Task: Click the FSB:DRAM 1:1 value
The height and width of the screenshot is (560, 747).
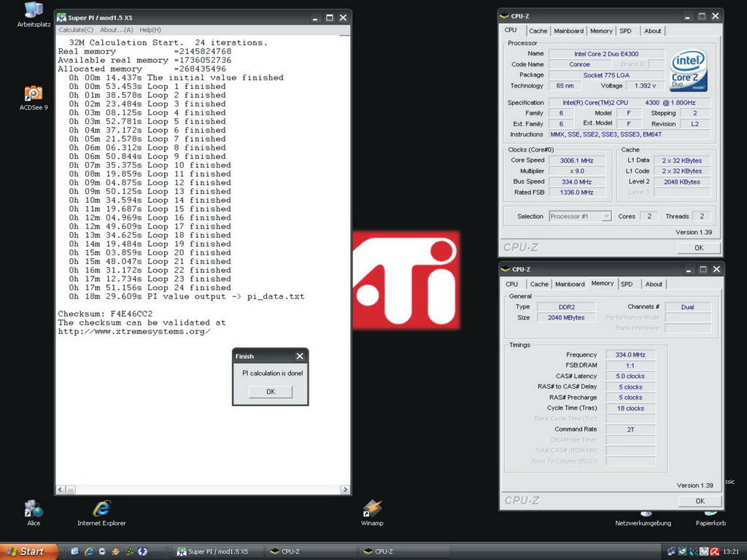Action: [x=630, y=366]
